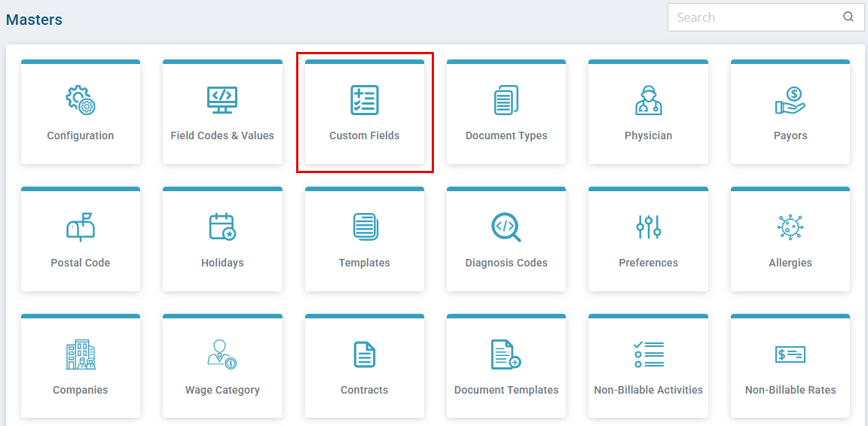The image size is (868, 426).
Task: Open the Configuration label link
Action: tap(81, 135)
